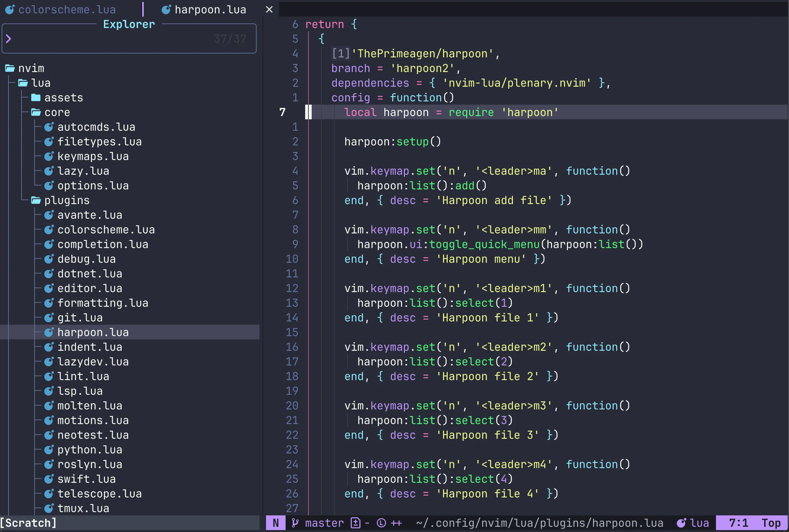The height and width of the screenshot is (532, 789).
Task: Click the lua icon beside lsp.lua
Action: coord(49,391)
